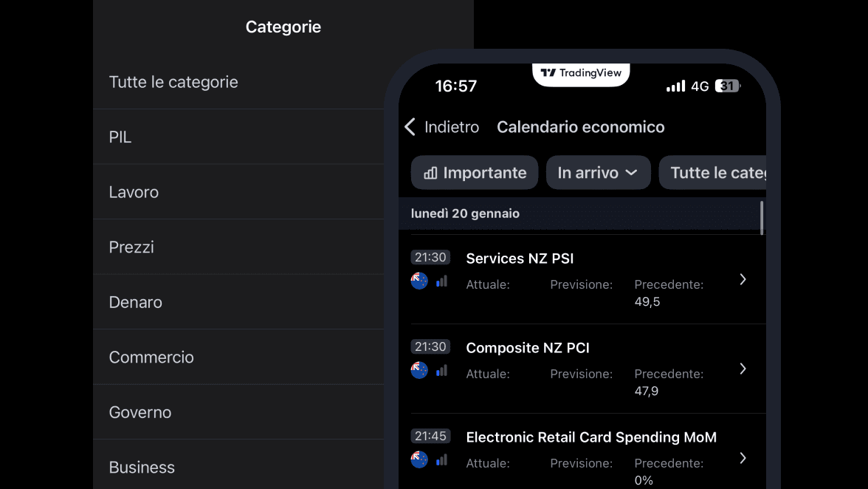
Task: Tap the back chevron icon beside Indietro
Action: click(410, 127)
